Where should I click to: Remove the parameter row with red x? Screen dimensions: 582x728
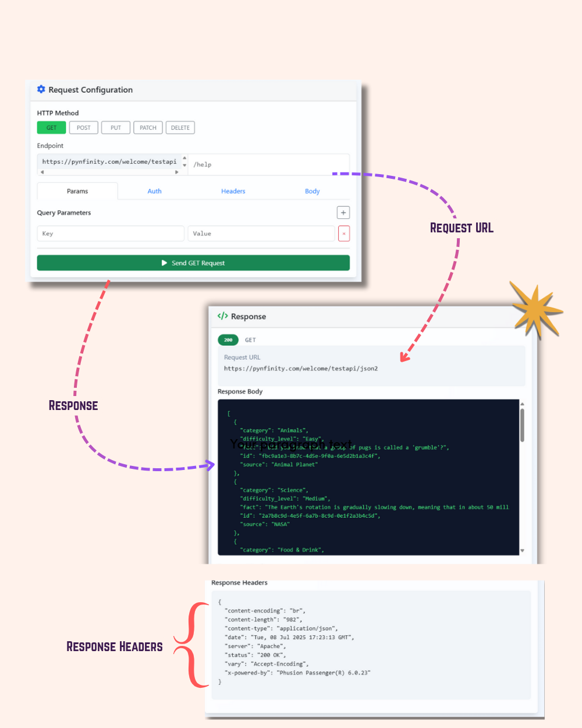click(344, 234)
